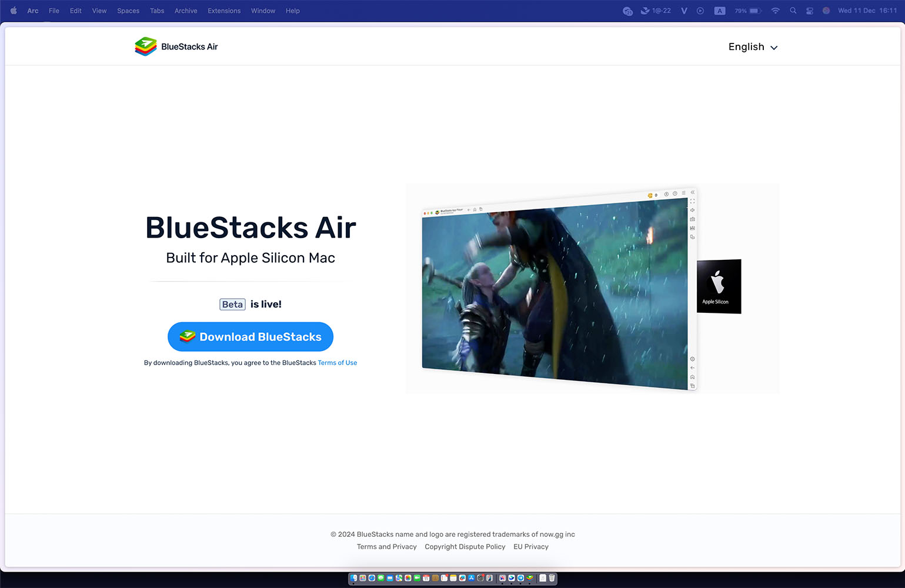
Task: Click the Wi-Fi status icon
Action: [x=776, y=11]
